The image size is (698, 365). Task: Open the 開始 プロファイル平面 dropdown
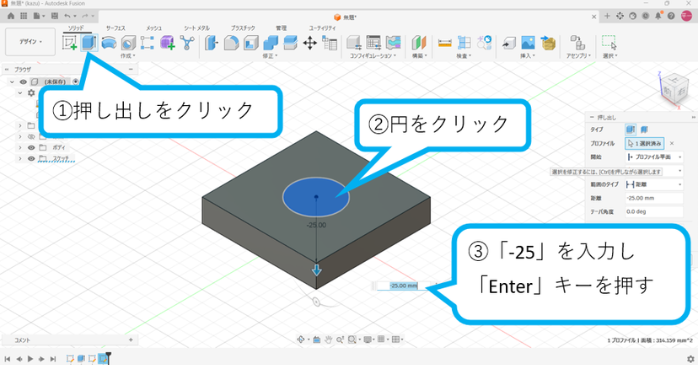tap(654, 157)
